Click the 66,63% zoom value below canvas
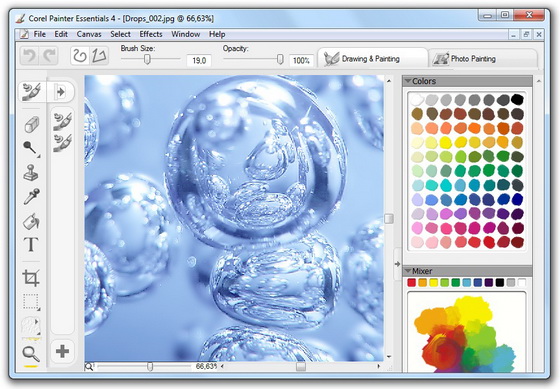Image resolution: width=560 pixels, height=389 pixels. (206, 366)
